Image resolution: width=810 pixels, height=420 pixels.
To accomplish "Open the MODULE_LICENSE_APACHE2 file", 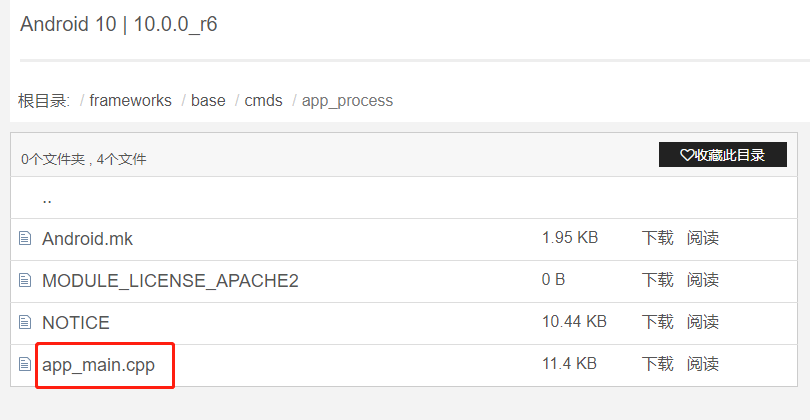I will point(170,281).
